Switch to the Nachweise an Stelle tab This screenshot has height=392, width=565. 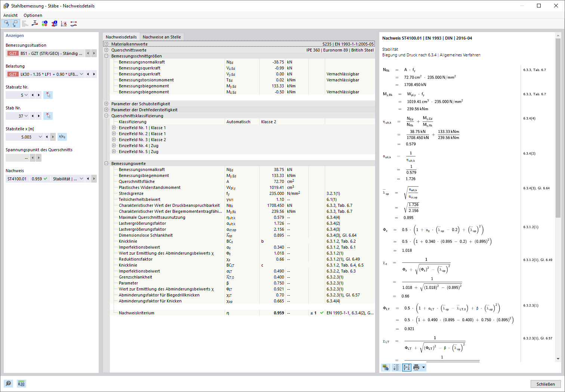pyautogui.click(x=162, y=37)
